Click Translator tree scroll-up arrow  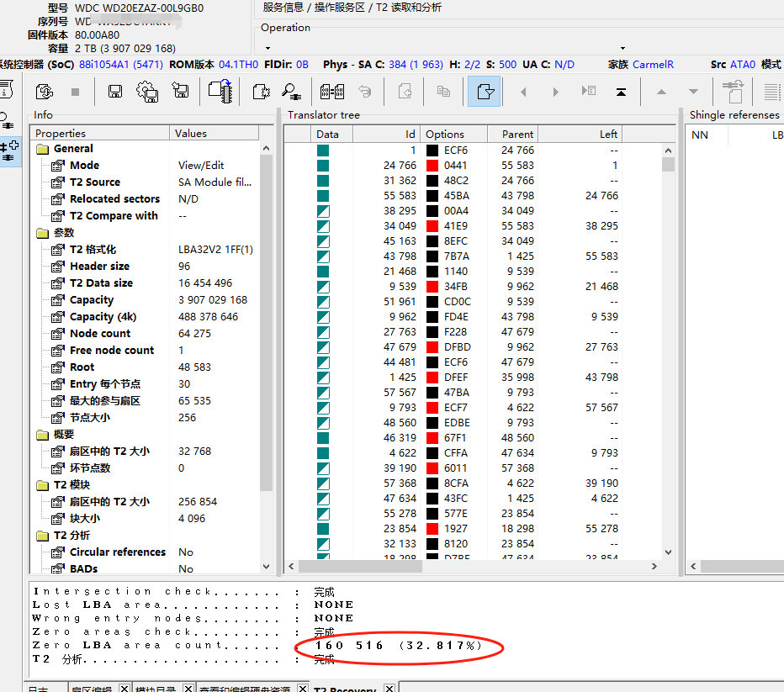(669, 151)
